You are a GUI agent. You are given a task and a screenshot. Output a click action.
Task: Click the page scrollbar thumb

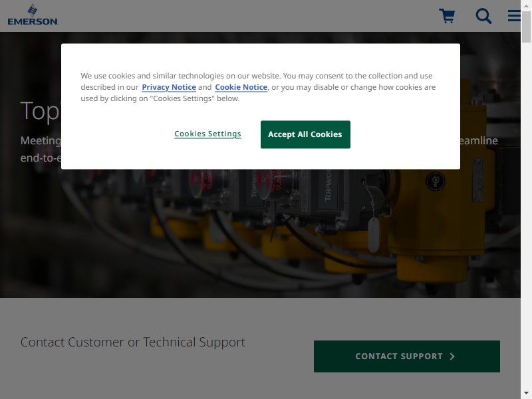pyautogui.click(x=526, y=27)
